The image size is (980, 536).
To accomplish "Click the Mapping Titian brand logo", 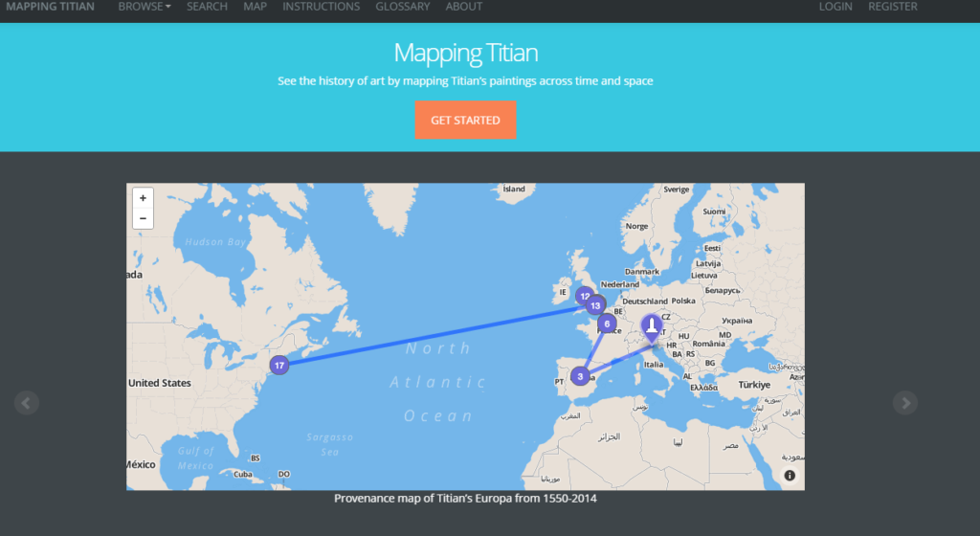I will pyautogui.click(x=50, y=7).
